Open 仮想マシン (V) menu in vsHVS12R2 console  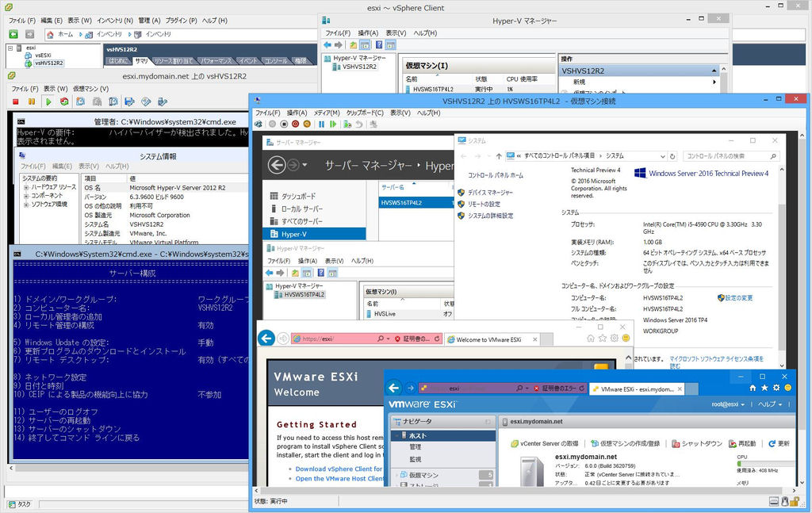pyautogui.click(x=90, y=89)
